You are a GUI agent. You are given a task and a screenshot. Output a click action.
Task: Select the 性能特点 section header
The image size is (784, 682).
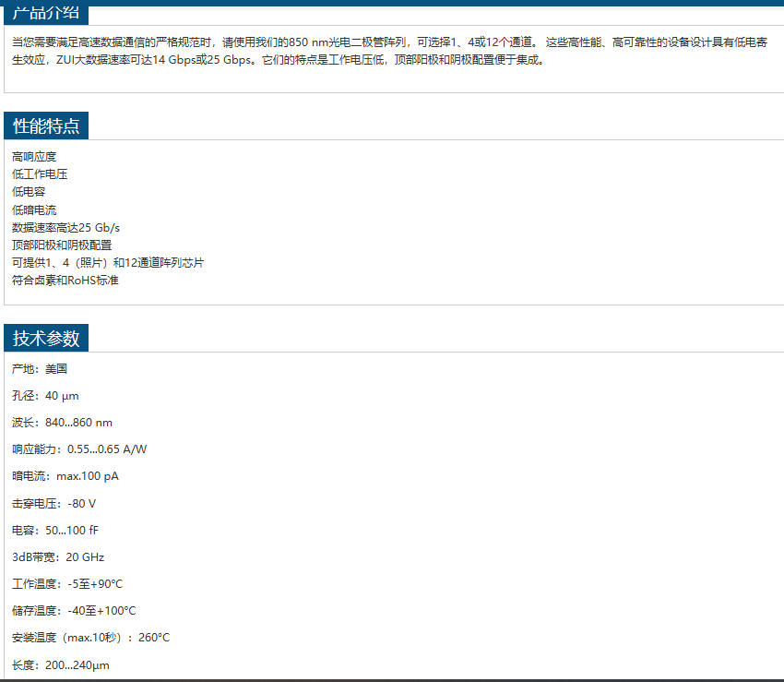click(46, 126)
